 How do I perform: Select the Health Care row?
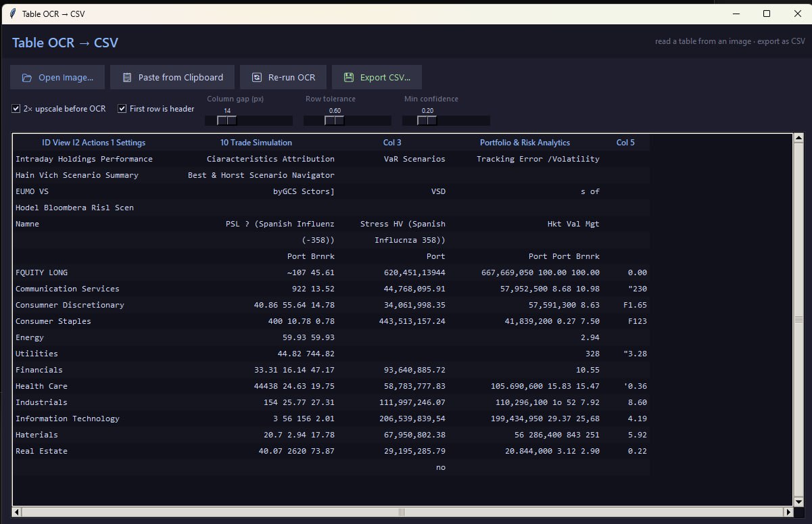[x=331, y=386]
